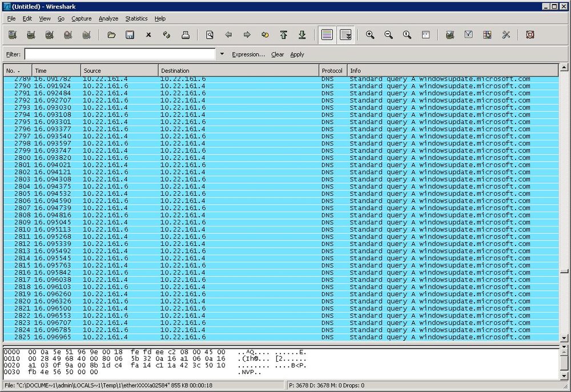Image resolution: width=571 pixels, height=392 pixels.
Task: Focus the display filter input field
Action: pos(120,54)
